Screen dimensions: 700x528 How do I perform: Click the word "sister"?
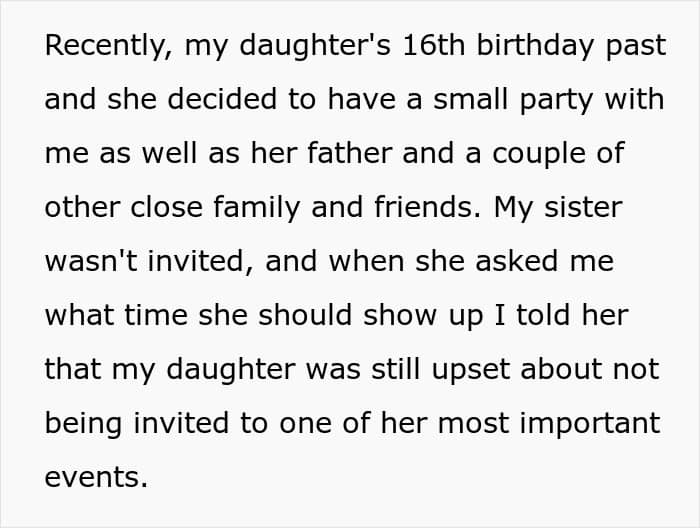[583, 207]
